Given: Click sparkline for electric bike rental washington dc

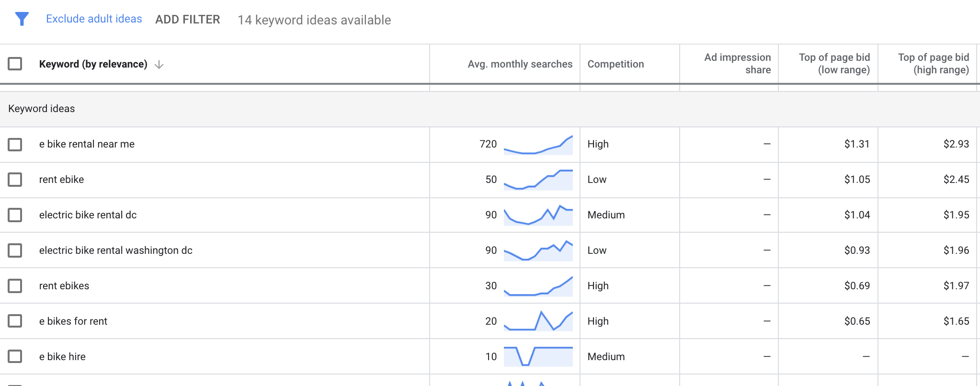Looking at the screenshot, I should coord(538,251).
